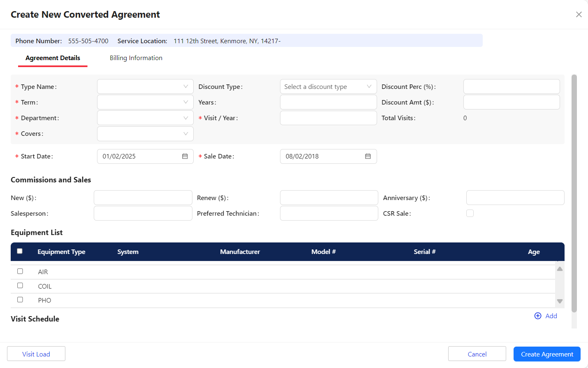Click phone number 555-505-4700
The height and width of the screenshot is (368, 588).
pyautogui.click(x=88, y=41)
